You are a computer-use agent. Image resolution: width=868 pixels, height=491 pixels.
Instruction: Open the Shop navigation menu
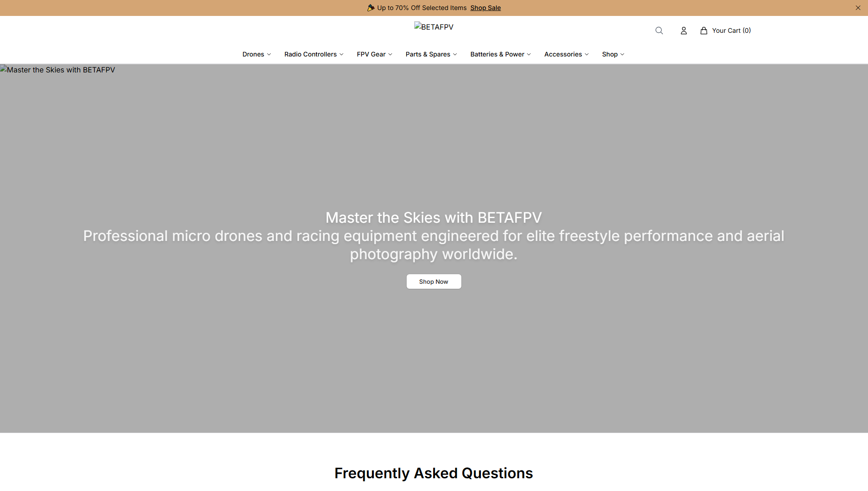[x=613, y=54]
